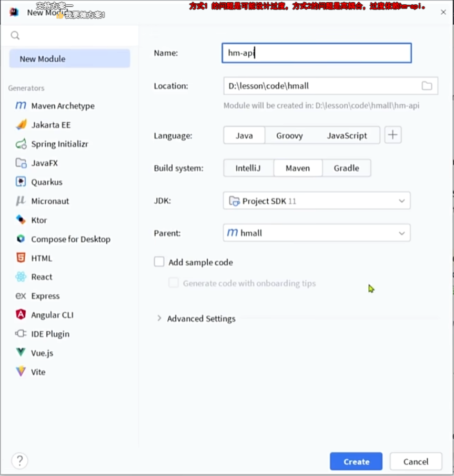Screen dimensions: 454x476
Task: Set build system to Maven
Action: click(x=298, y=168)
